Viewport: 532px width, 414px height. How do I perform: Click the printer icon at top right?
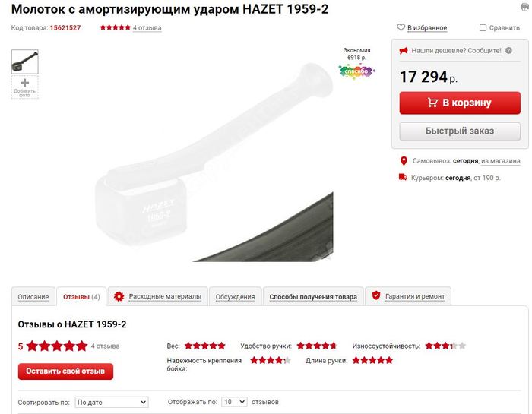click(x=525, y=7)
